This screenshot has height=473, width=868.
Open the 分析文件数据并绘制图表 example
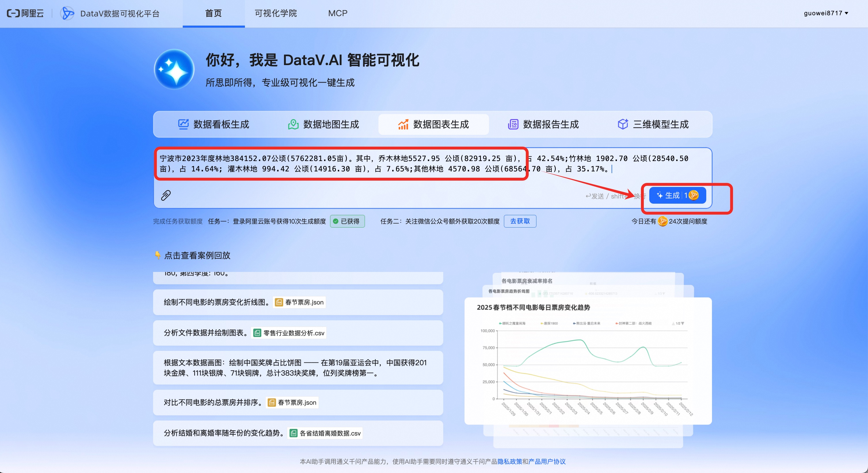(x=298, y=333)
